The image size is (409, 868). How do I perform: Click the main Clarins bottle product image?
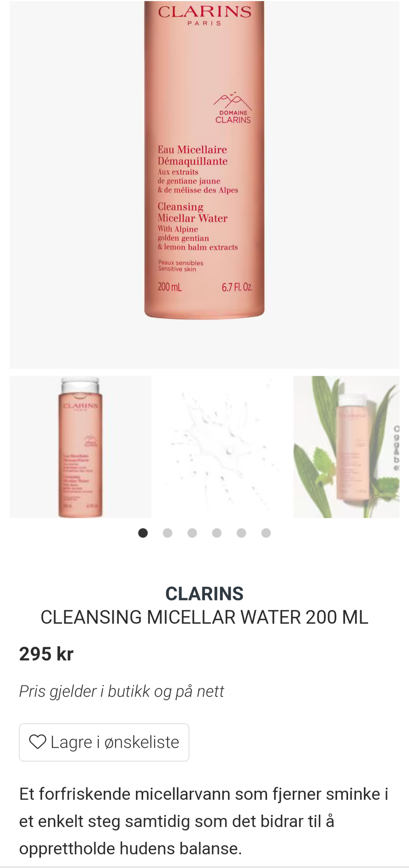click(x=204, y=184)
